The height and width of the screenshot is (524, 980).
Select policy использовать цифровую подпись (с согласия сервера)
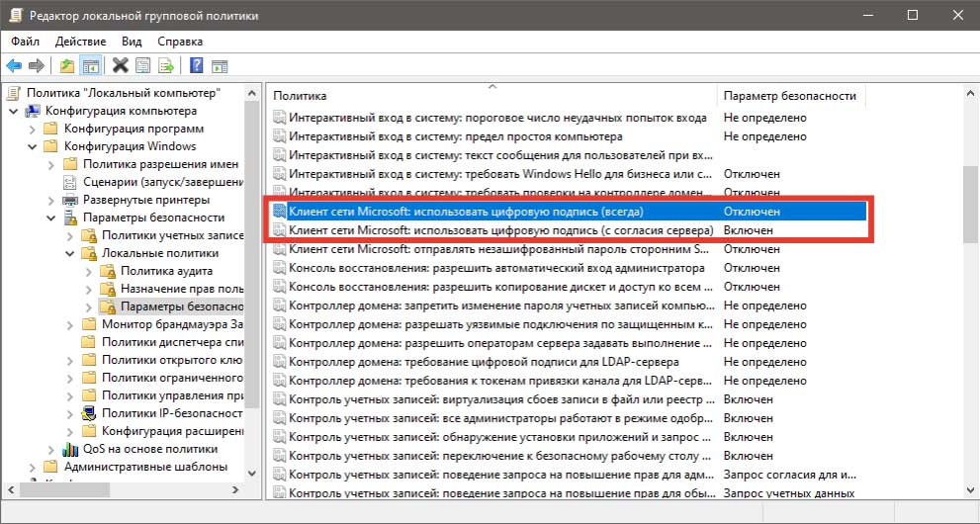[500, 230]
